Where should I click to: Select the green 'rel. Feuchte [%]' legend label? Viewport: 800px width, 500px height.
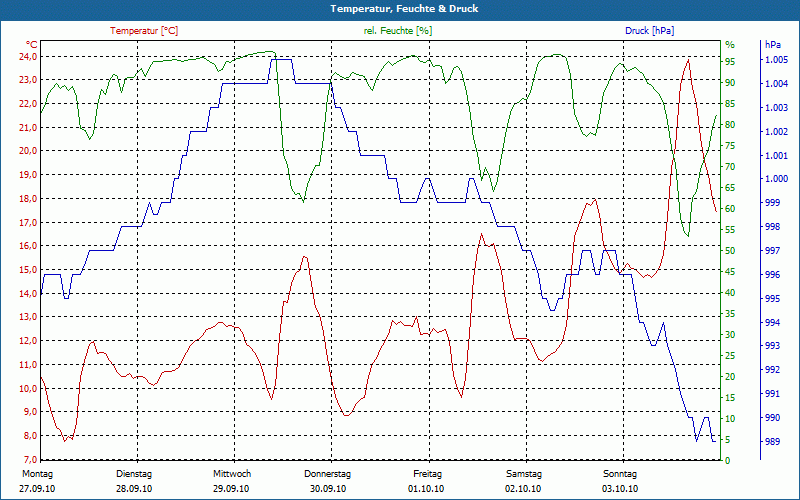pos(397,31)
